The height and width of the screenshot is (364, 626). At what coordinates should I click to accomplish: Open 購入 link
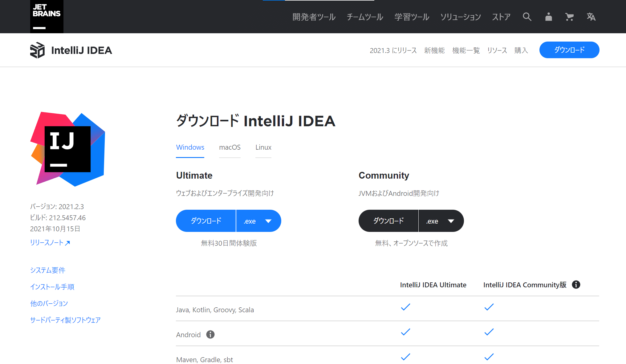coord(521,51)
